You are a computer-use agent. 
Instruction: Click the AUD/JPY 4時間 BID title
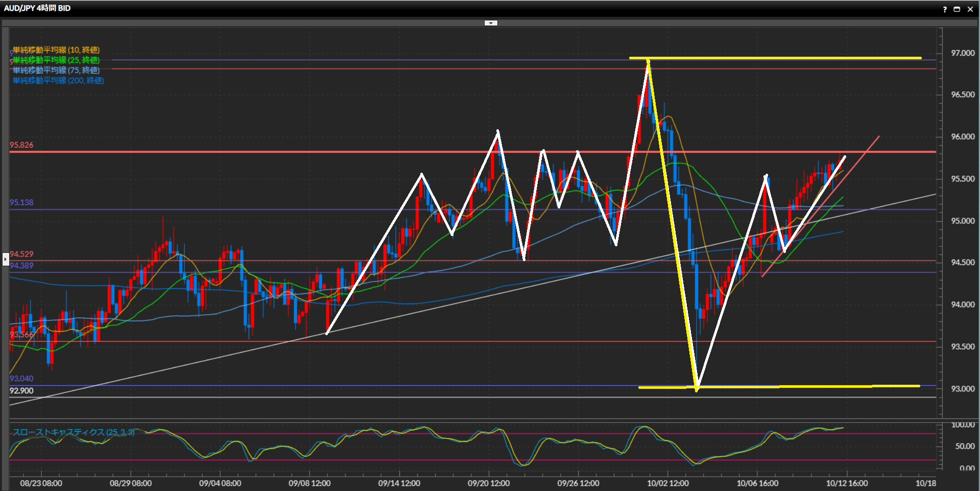37,8
